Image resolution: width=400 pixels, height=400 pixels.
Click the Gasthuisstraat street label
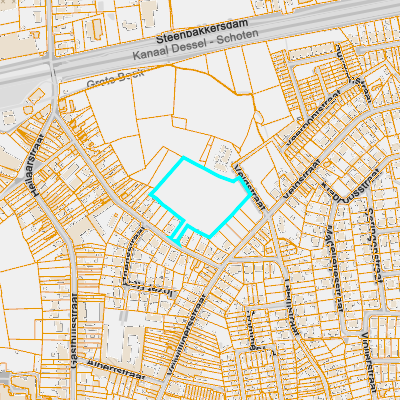[x=74, y=331]
